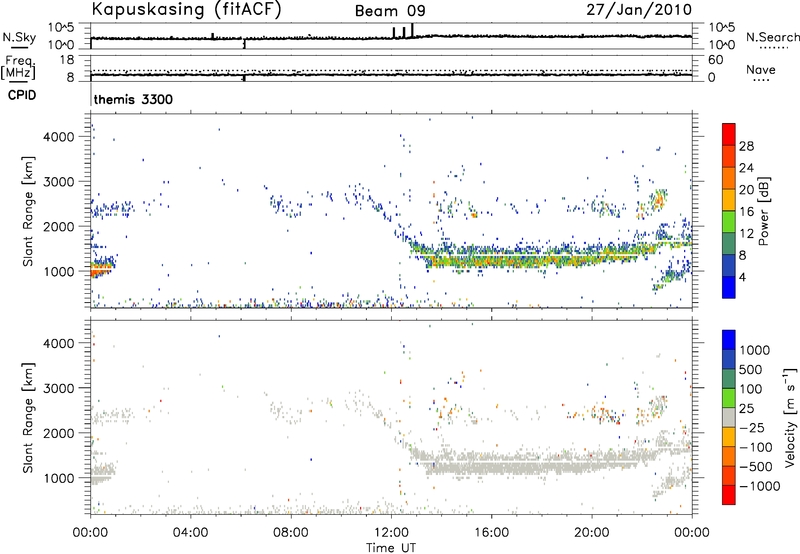This screenshot has height=554, width=800.
Task: Click the 20:00 time tick label
Action: point(592,533)
